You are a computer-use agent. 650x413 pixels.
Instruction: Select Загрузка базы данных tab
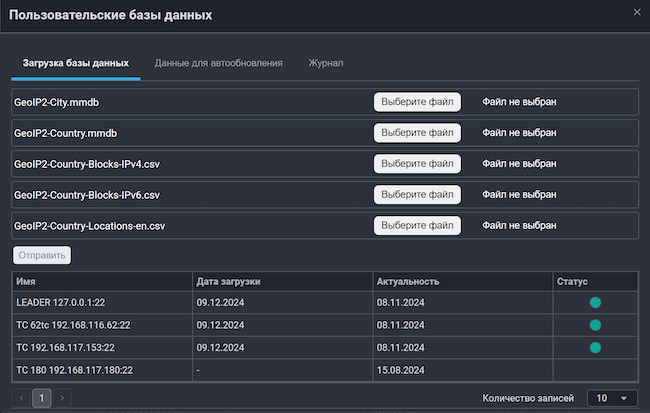coord(76,63)
